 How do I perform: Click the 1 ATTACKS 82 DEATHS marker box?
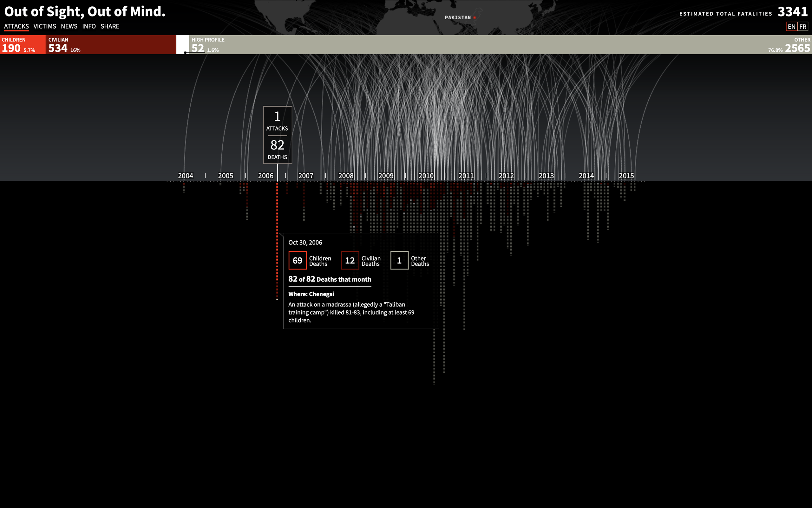click(278, 135)
